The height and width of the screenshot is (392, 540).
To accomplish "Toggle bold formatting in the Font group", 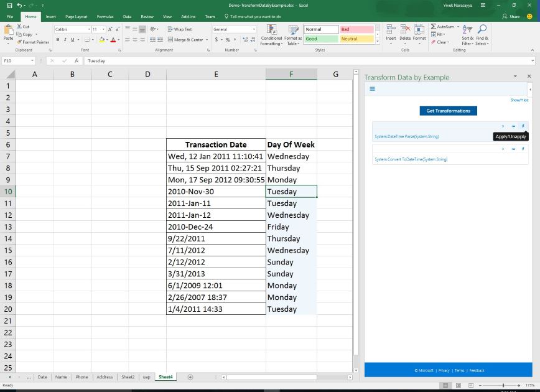I will click(x=57, y=39).
